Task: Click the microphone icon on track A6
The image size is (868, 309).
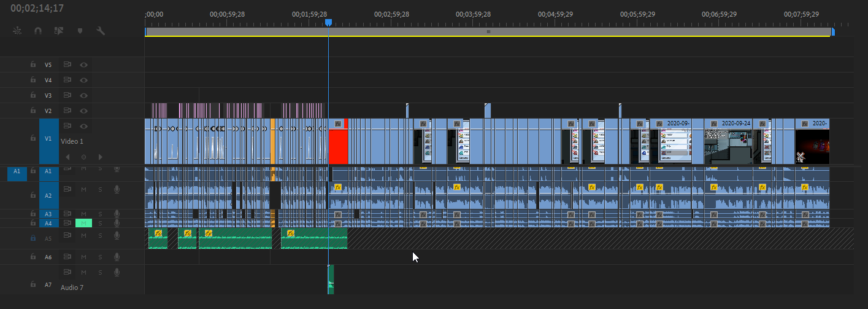Action: [x=117, y=257]
